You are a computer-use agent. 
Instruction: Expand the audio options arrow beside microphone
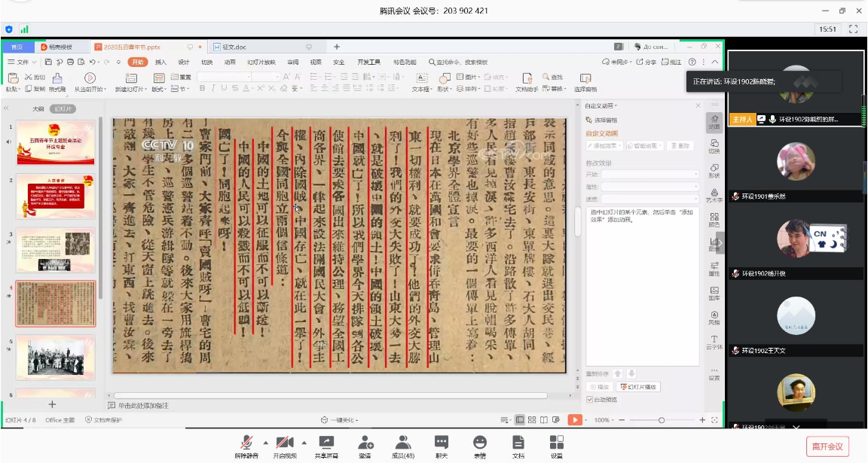[x=265, y=442]
